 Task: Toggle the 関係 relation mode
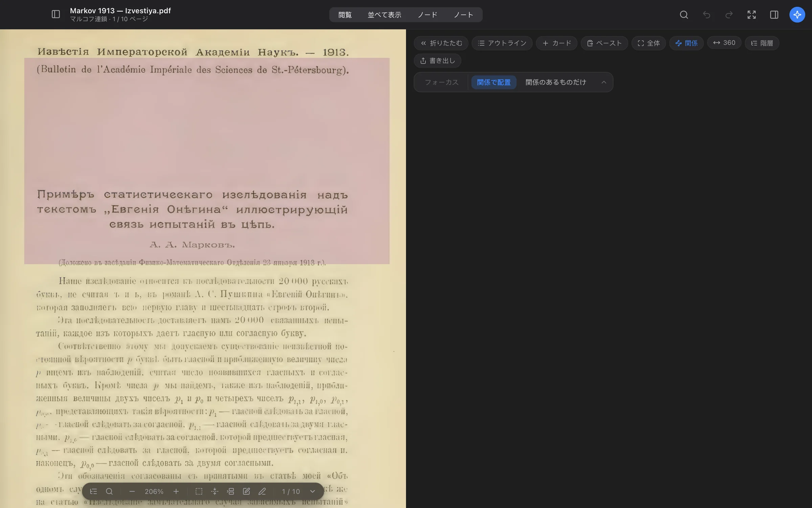point(686,43)
